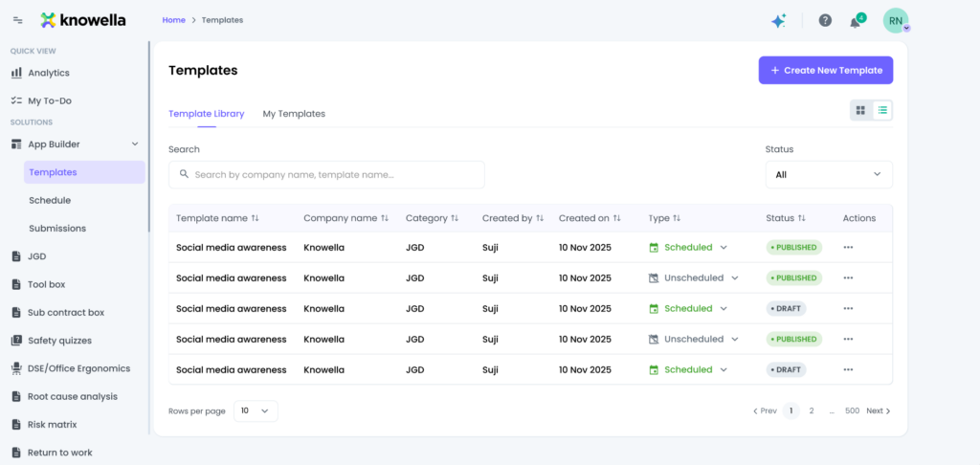Switch to grid view layout
Screen dimensions: 980x465
click(x=860, y=111)
